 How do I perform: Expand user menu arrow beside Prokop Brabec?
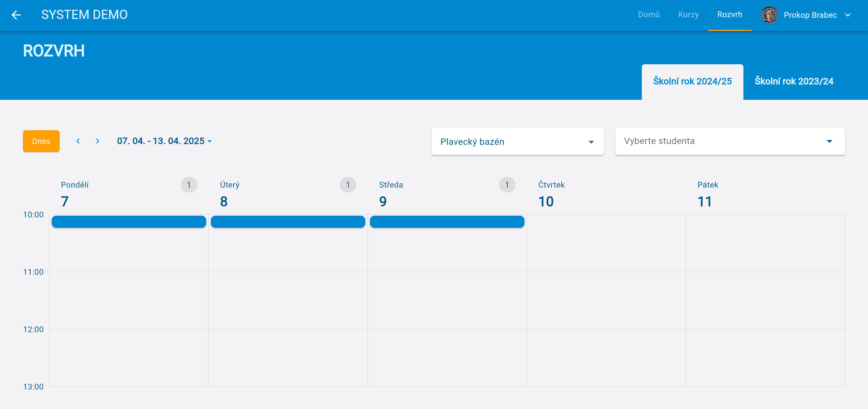tap(848, 15)
